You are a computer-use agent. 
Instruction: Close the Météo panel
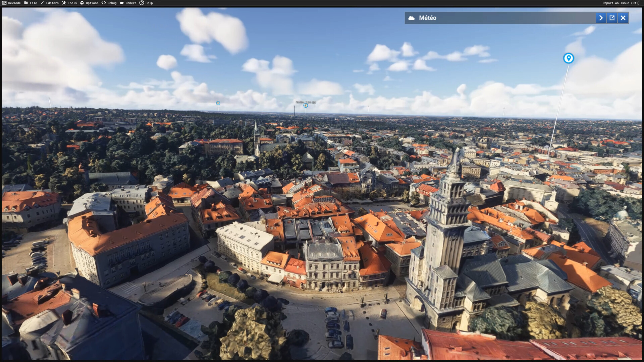coord(623,18)
